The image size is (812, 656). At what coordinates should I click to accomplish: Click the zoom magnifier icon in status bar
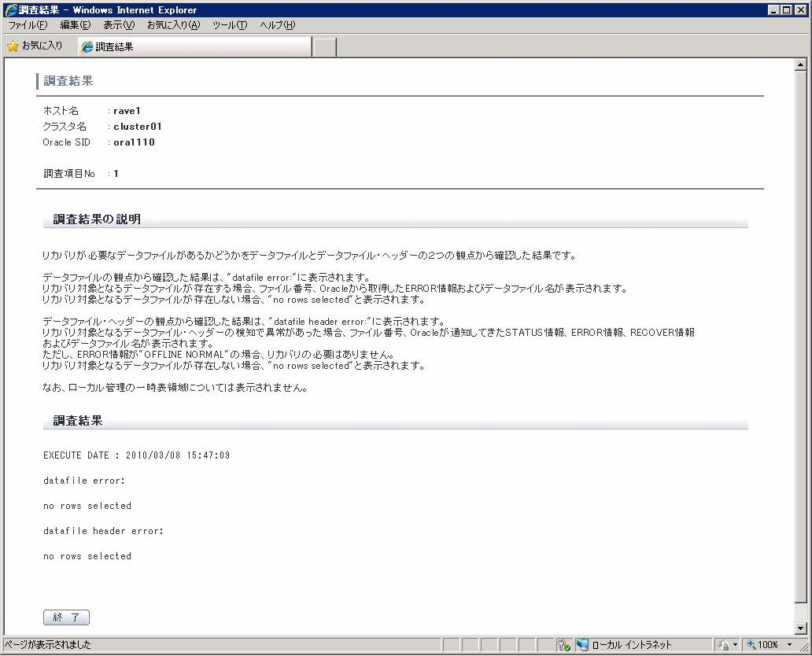pyautogui.click(x=751, y=645)
